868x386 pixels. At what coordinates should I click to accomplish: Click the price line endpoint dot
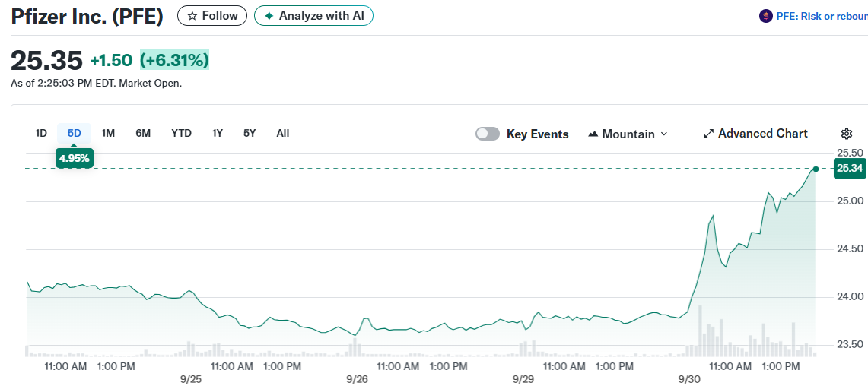point(816,169)
